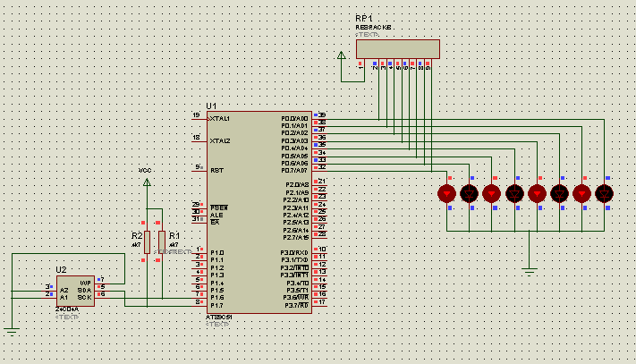Image resolution: width=636 pixels, height=364 pixels.
Task: Select the U1 AT89C51 microcontroller body
Action: point(259,212)
